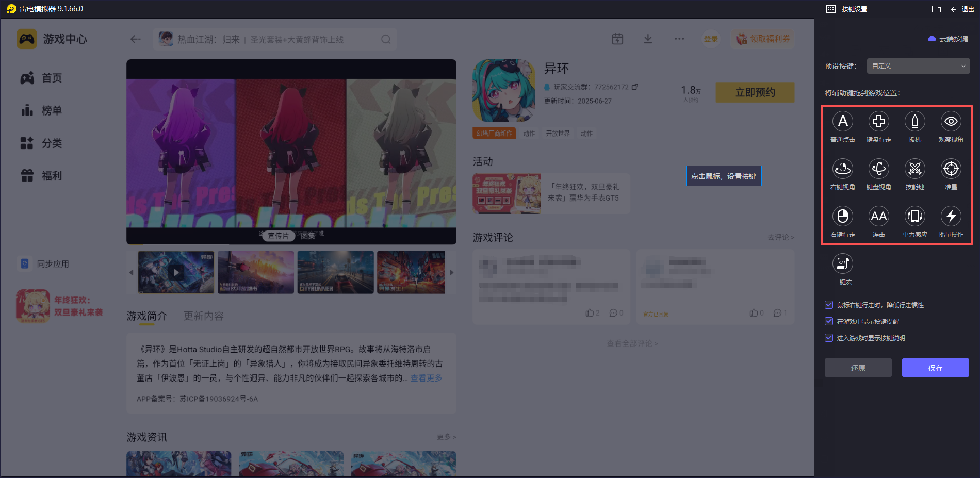Select the 技能键 crossed swords icon
980x478 pixels.
915,169
